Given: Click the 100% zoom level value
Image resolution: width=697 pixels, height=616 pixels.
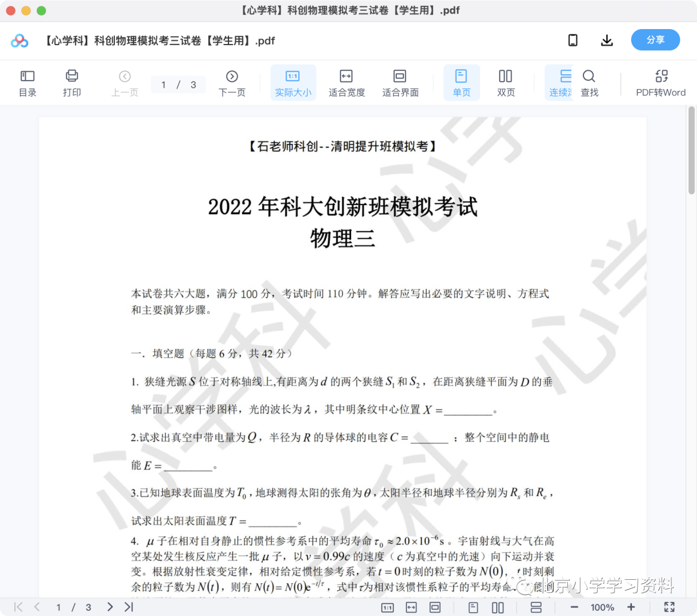Looking at the screenshot, I should [x=602, y=607].
